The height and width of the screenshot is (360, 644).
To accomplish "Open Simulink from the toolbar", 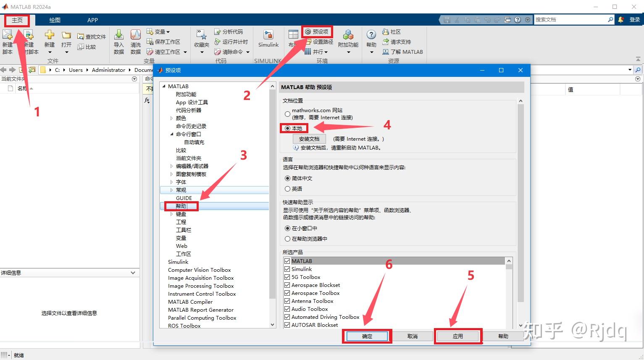I will [268, 40].
